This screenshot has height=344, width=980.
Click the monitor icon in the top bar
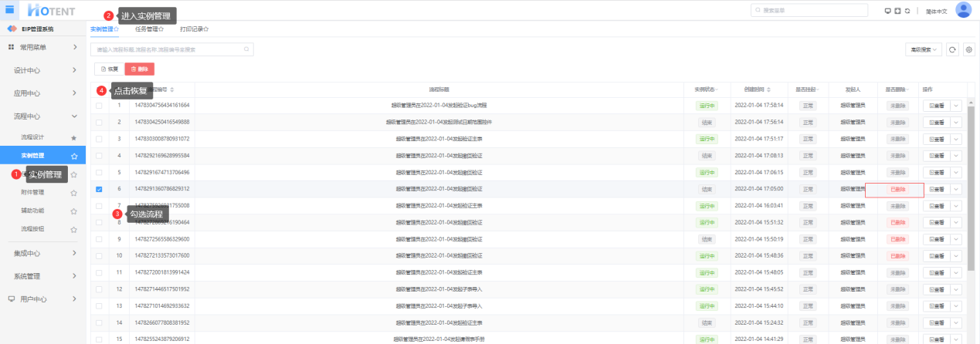(x=887, y=11)
